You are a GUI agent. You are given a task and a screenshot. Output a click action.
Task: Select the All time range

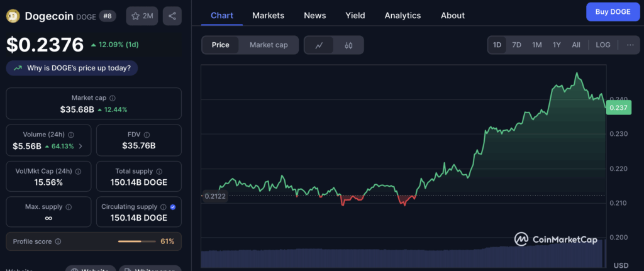576,45
